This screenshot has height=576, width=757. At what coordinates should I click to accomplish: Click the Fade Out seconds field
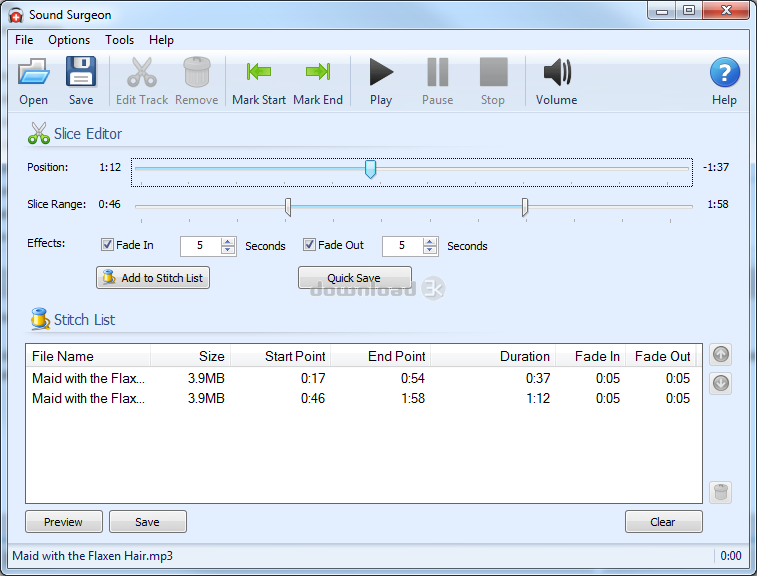[402, 246]
